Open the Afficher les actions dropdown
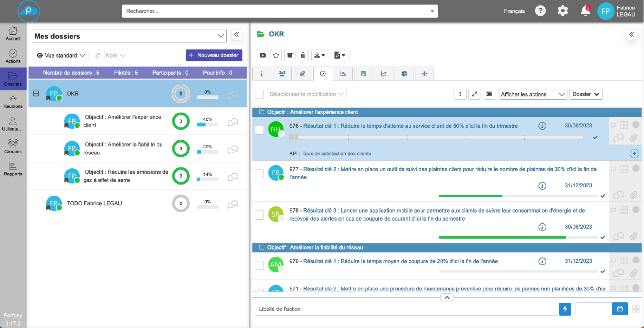This screenshot has height=328, width=644. click(533, 94)
